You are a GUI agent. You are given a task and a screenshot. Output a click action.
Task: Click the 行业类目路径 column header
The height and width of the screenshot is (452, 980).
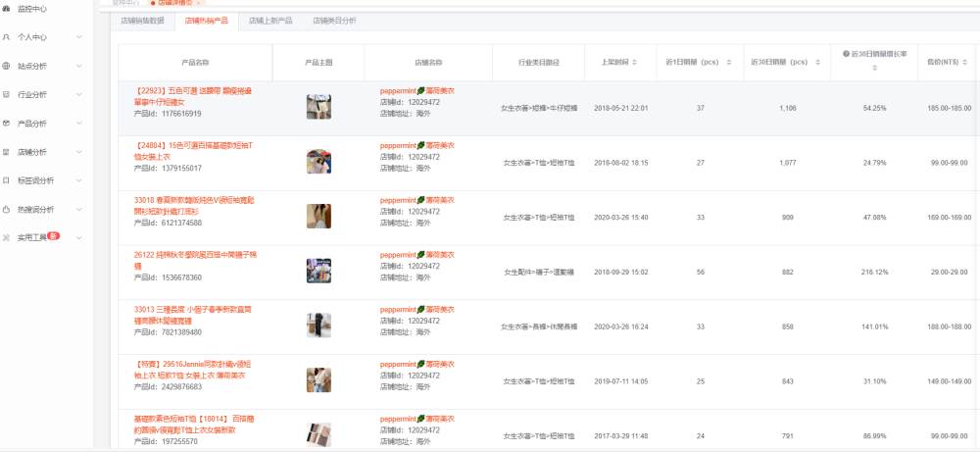click(539, 63)
